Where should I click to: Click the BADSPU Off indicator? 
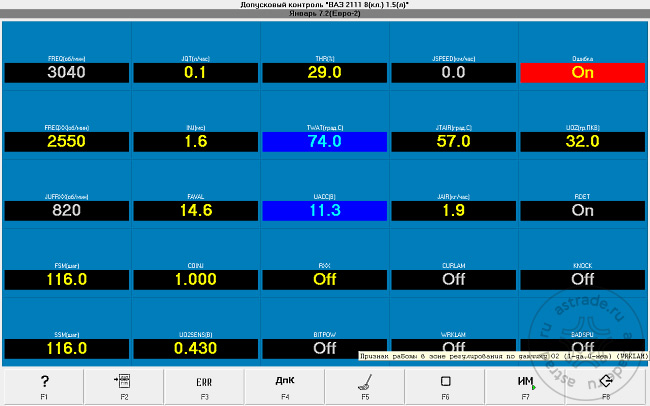coord(582,345)
